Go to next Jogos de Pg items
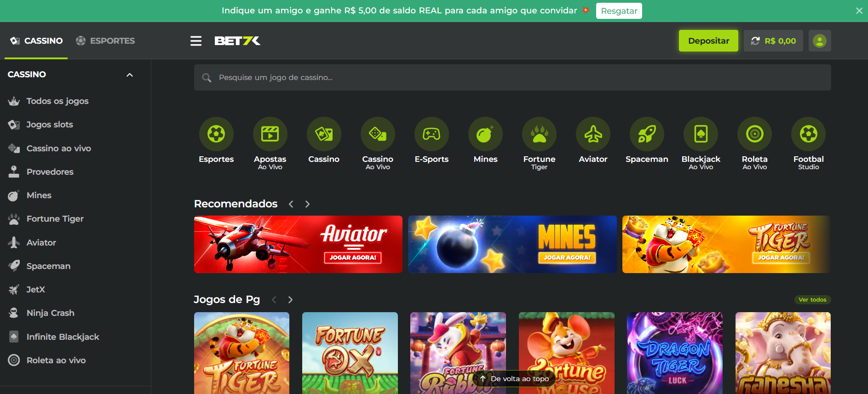Image resolution: width=868 pixels, height=394 pixels. coord(290,300)
